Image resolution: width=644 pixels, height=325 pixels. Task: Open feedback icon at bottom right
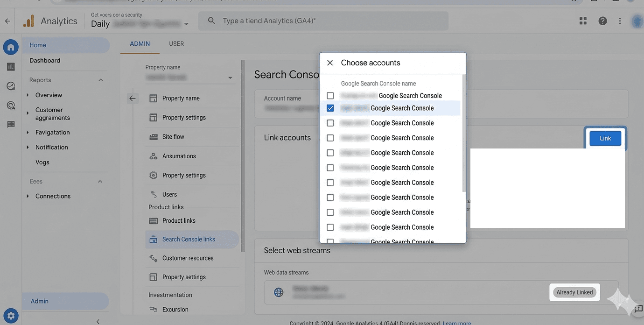click(638, 310)
